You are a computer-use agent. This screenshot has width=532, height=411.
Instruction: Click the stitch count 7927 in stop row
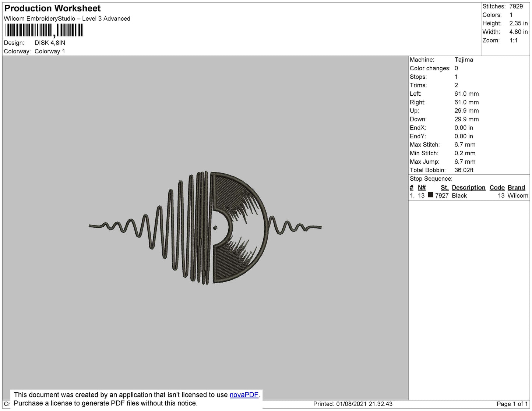(442, 195)
